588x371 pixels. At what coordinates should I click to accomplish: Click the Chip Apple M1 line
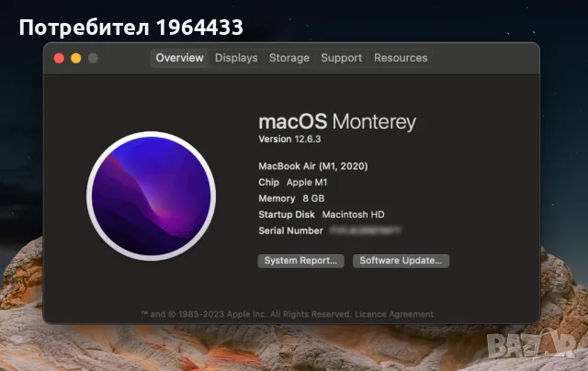[x=293, y=183]
